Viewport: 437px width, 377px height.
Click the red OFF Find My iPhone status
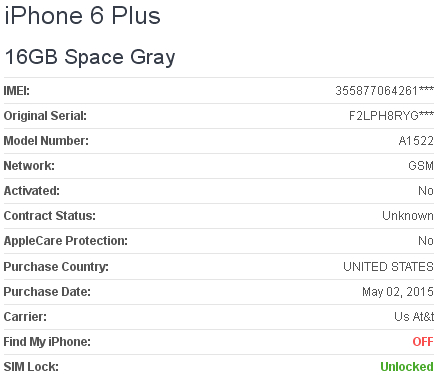tap(423, 342)
